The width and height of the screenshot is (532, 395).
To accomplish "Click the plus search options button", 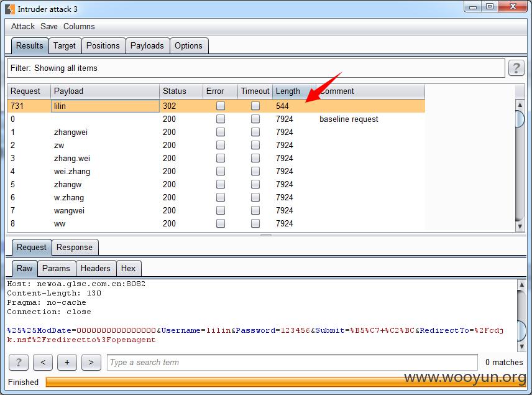I will click(x=67, y=363).
